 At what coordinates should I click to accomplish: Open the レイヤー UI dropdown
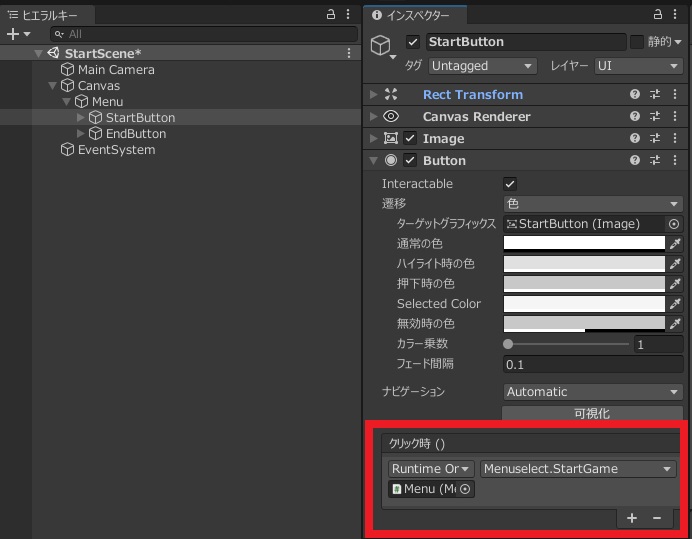point(638,66)
